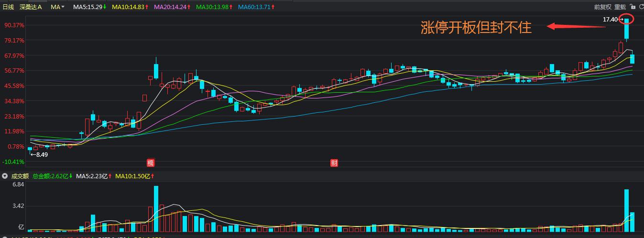The width and height of the screenshot is (644, 238).
Task: Click the 重载 reload button
Action: (x=620, y=7)
